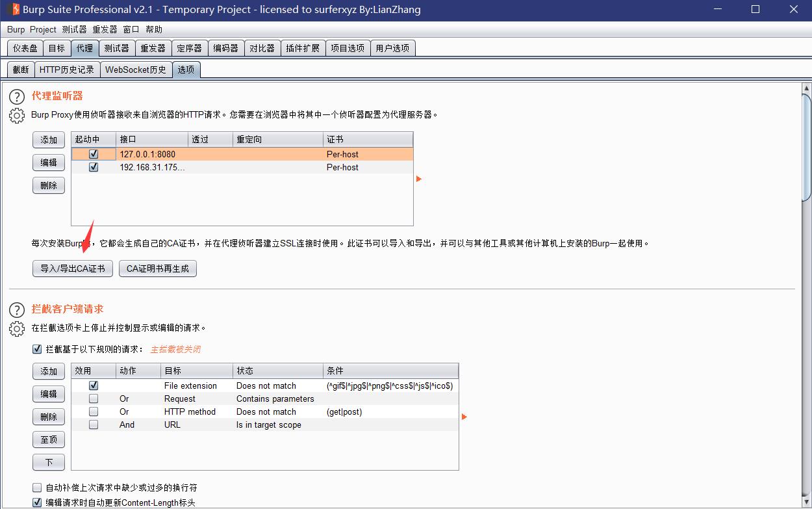The image size is (812, 509).
Task: Click 下 button for intercept rules
Action: pos(49,462)
